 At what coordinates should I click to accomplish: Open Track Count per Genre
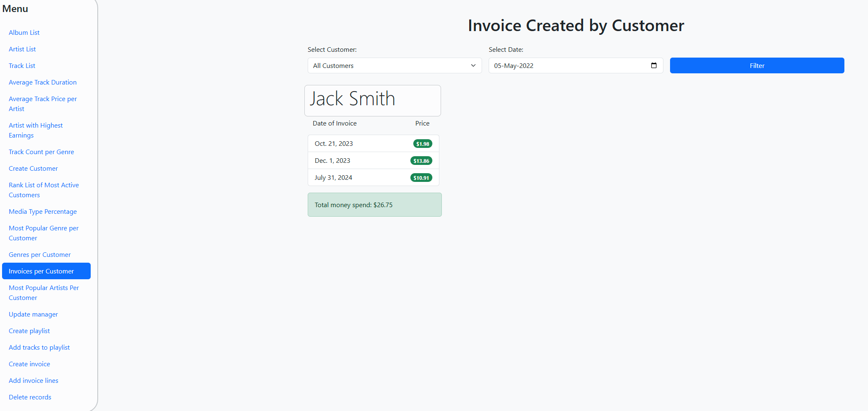click(41, 152)
